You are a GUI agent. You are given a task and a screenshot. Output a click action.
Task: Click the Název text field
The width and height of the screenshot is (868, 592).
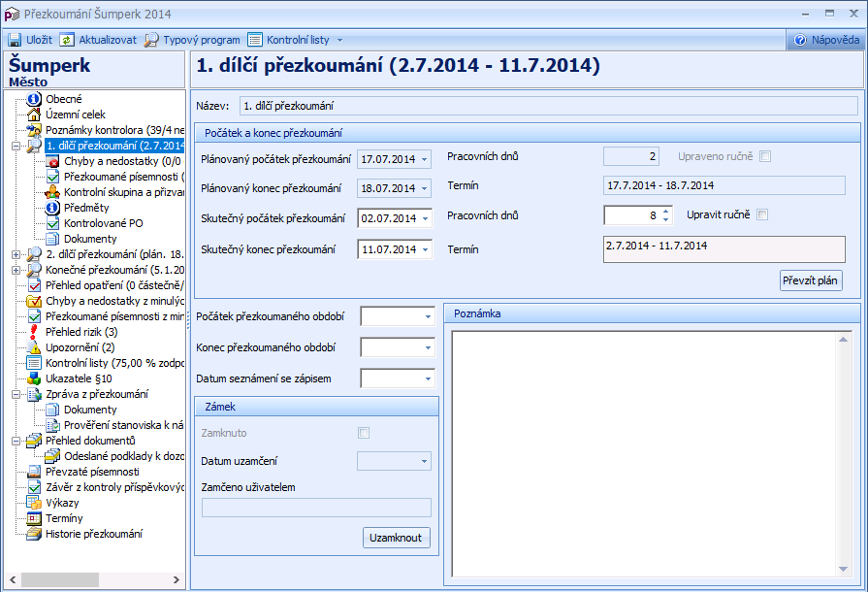click(549, 106)
